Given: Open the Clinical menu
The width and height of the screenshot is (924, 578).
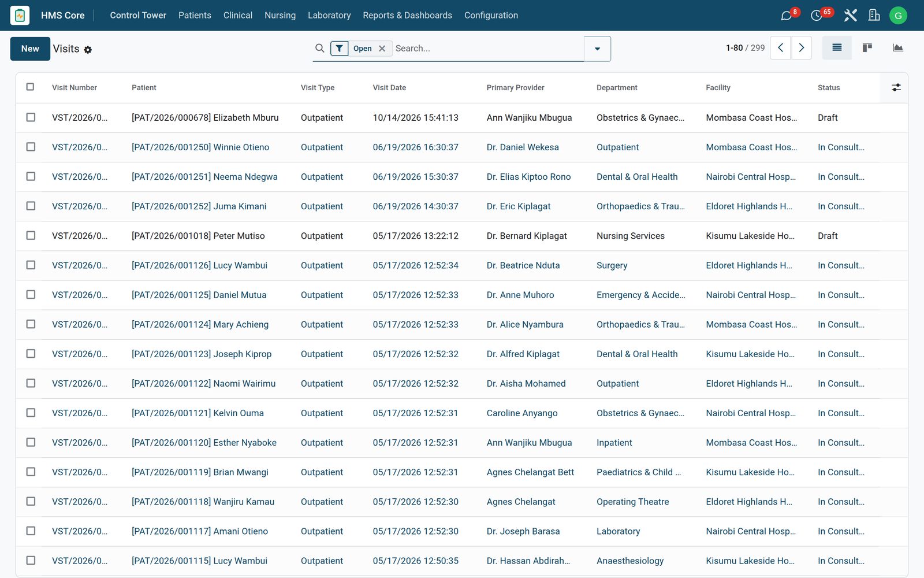Looking at the screenshot, I should (238, 16).
